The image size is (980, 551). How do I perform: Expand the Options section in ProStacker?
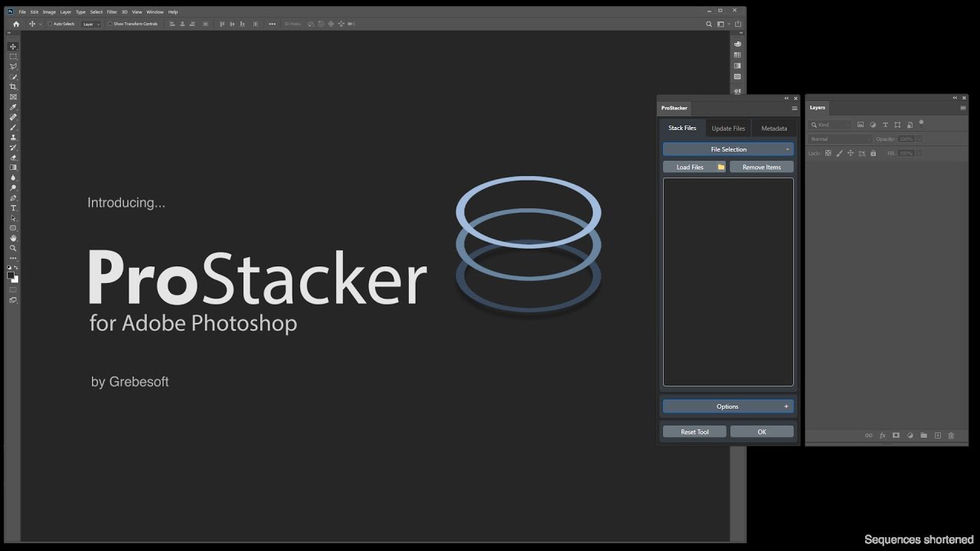pyautogui.click(x=728, y=406)
